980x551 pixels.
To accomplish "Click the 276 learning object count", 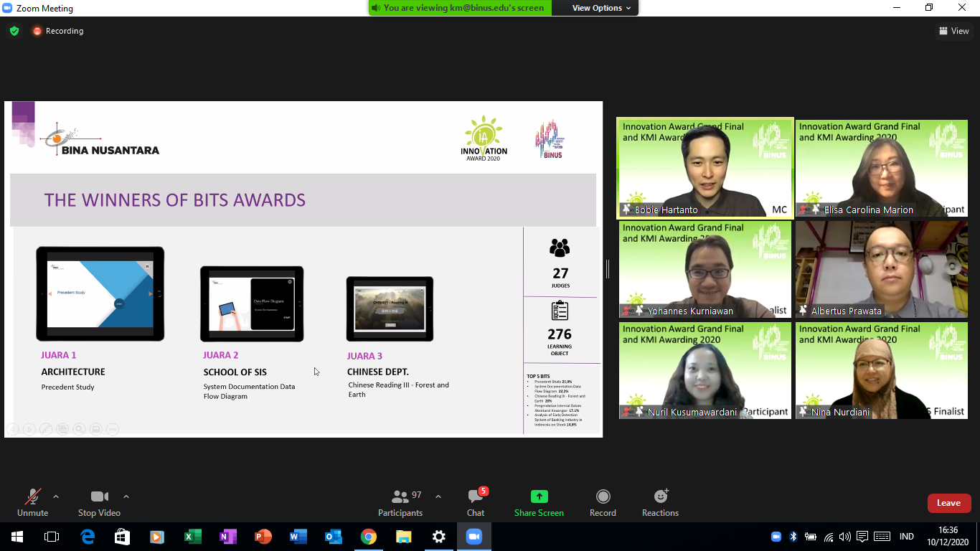I will click(560, 334).
